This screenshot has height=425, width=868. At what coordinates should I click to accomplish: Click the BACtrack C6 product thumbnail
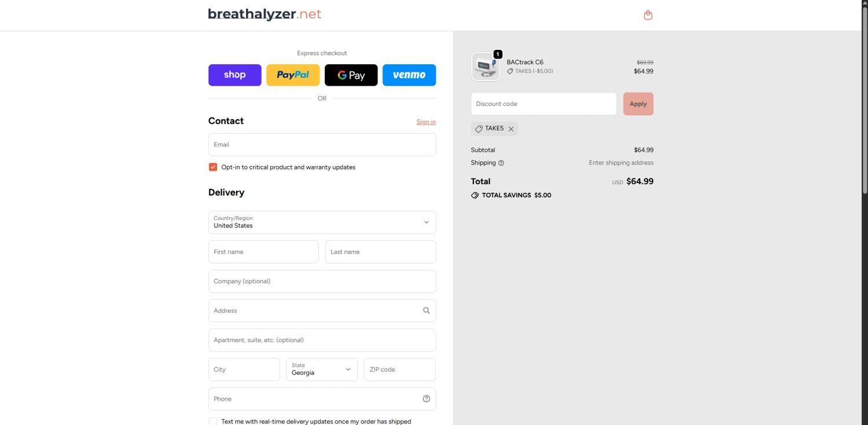[x=486, y=67]
